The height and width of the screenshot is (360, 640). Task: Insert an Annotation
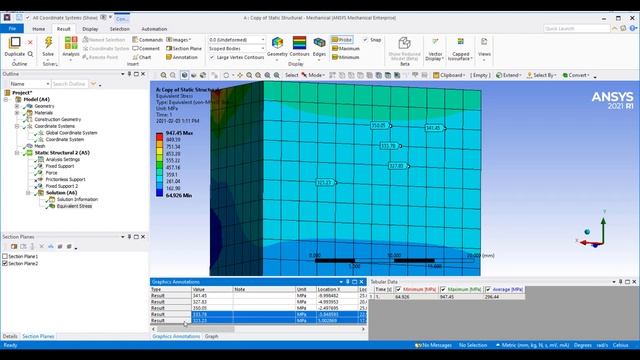click(x=182, y=58)
